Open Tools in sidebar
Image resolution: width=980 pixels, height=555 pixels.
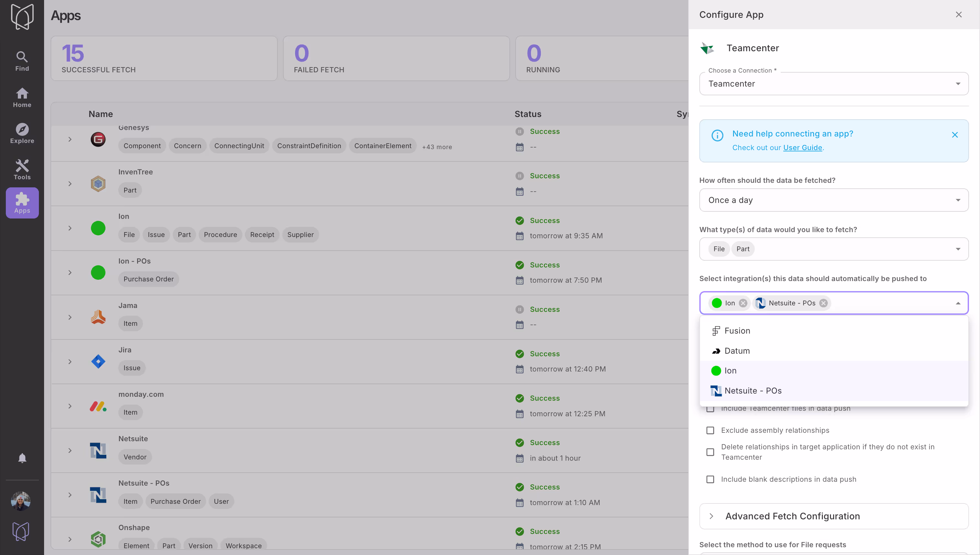point(22,170)
